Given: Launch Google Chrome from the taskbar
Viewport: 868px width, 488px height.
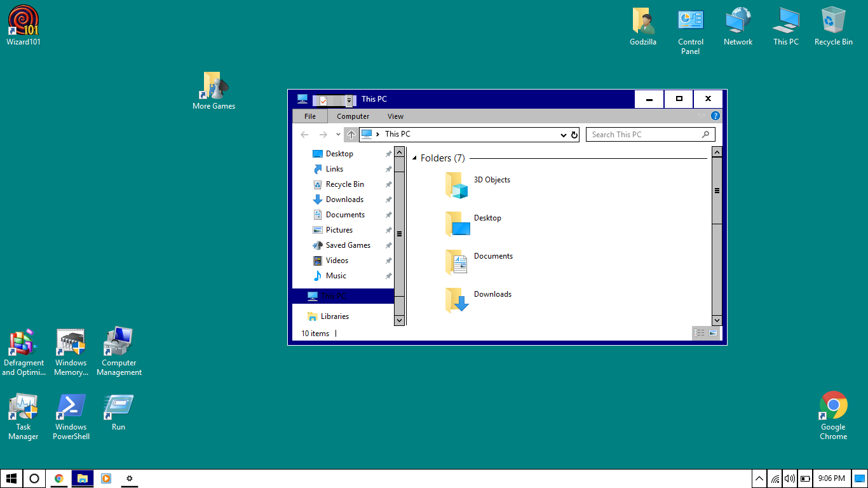Looking at the screenshot, I should (58, 478).
